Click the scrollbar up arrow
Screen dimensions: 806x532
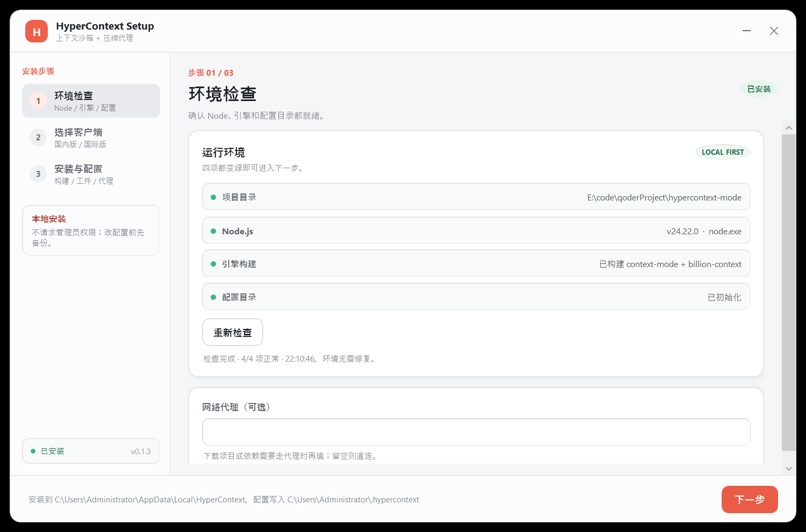(789, 128)
